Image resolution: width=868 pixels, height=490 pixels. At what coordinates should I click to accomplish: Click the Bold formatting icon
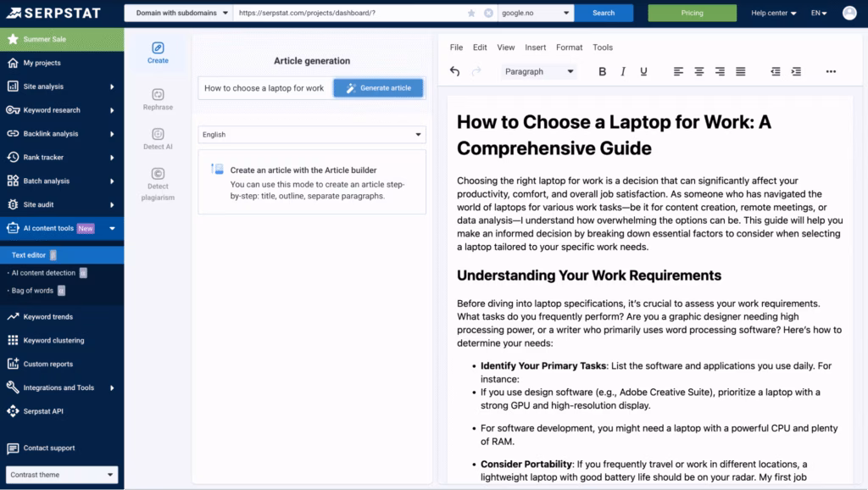click(x=603, y=72)
